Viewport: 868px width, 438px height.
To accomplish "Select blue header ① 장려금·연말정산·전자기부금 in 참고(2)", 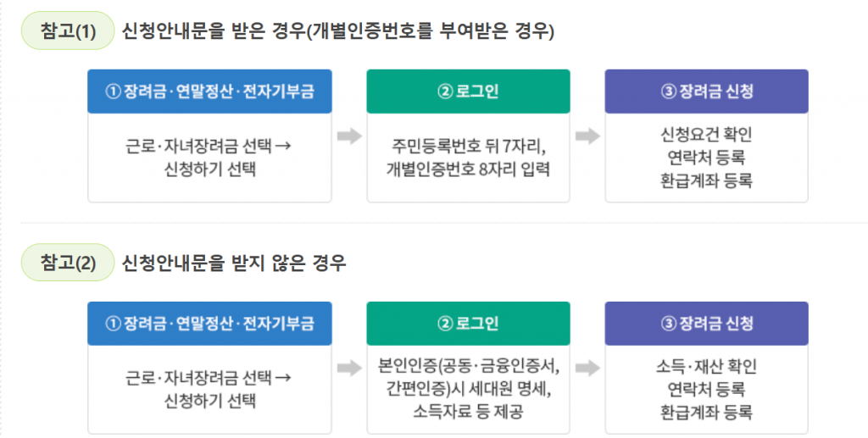I will (x=210, y=324).
